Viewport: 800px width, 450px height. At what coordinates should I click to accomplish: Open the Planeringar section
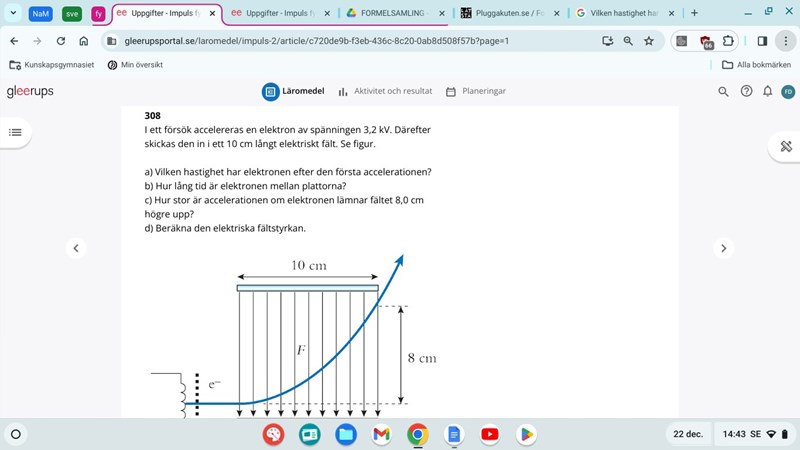[476, 91]
